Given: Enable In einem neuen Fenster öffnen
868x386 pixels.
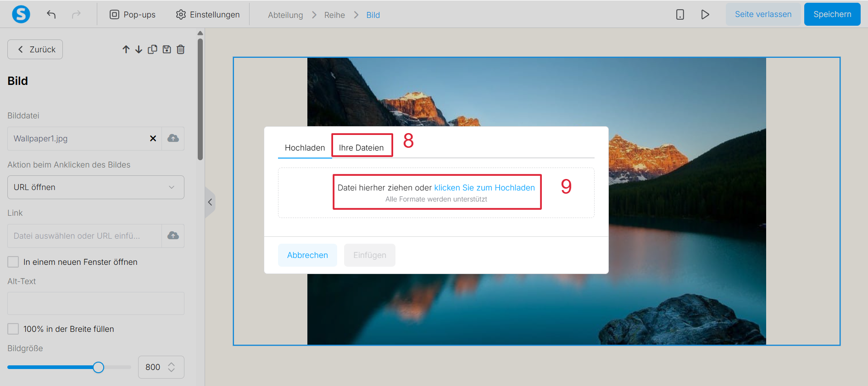Looking at the screenshot, I should click(x=13, y=262).
